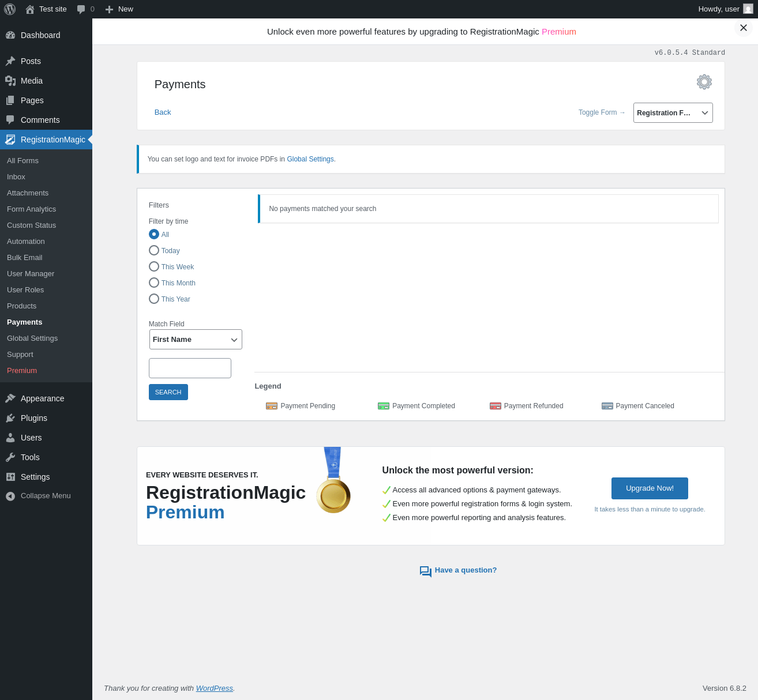This screenshot has width=758, height=700.
Task: Select the This Year filter
Action: (x=154, y=299)
